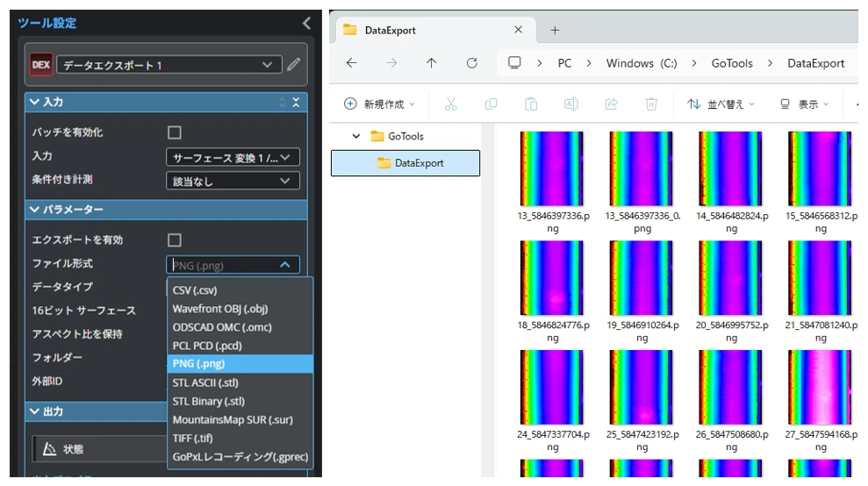
Task: Click the back navigation arrow in Explorer
Action: [x=352, y=63]
